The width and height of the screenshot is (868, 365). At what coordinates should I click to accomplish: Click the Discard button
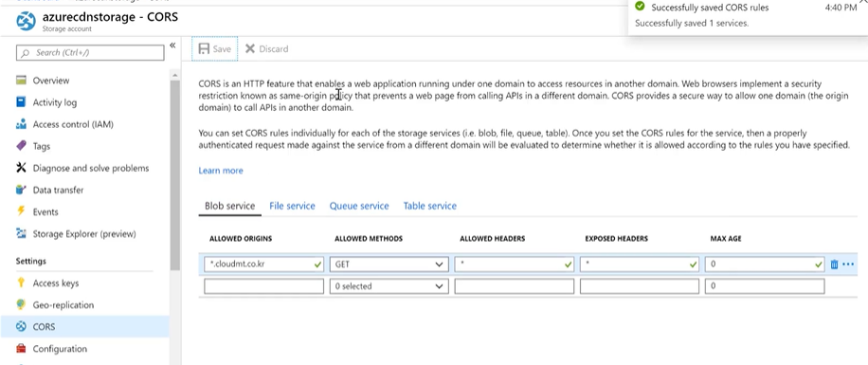(267, 48)
